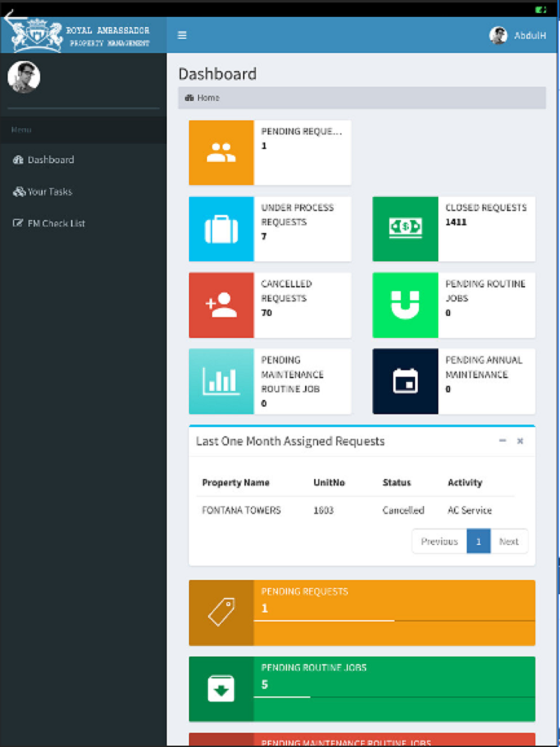This screenshot has height=747, width=560.
Task: Sort by Property Name column header
Action: point(236,483)
